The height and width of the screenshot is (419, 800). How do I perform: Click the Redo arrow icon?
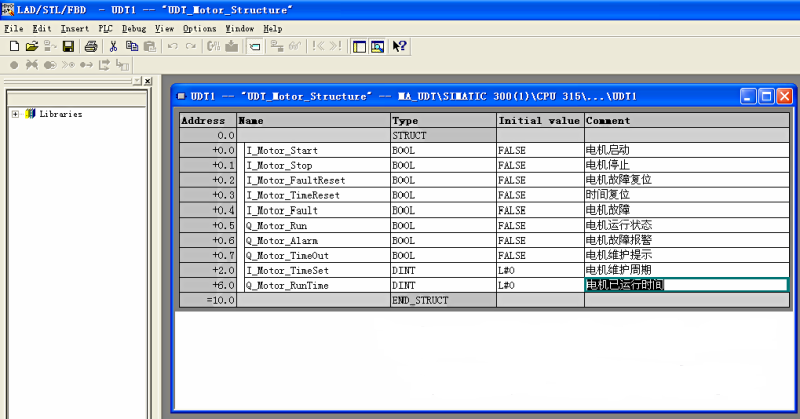pyautogui.click(x=191, y=46)
